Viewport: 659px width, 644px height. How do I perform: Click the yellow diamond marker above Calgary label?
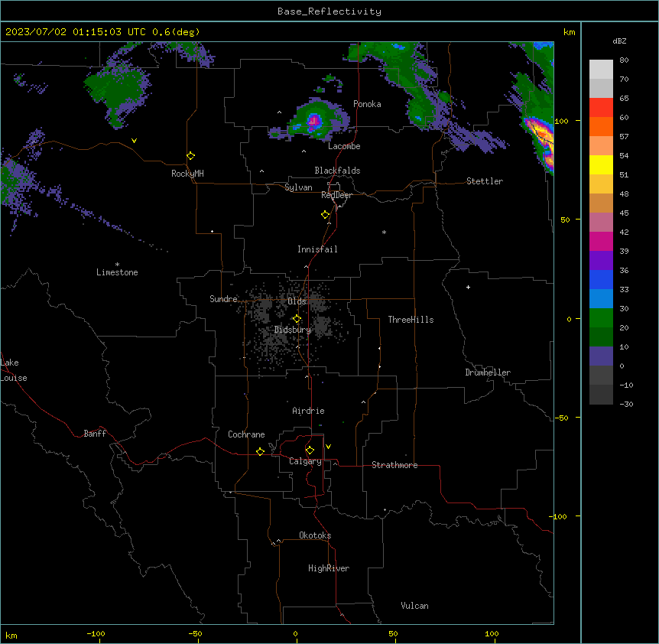pos(310,450)
